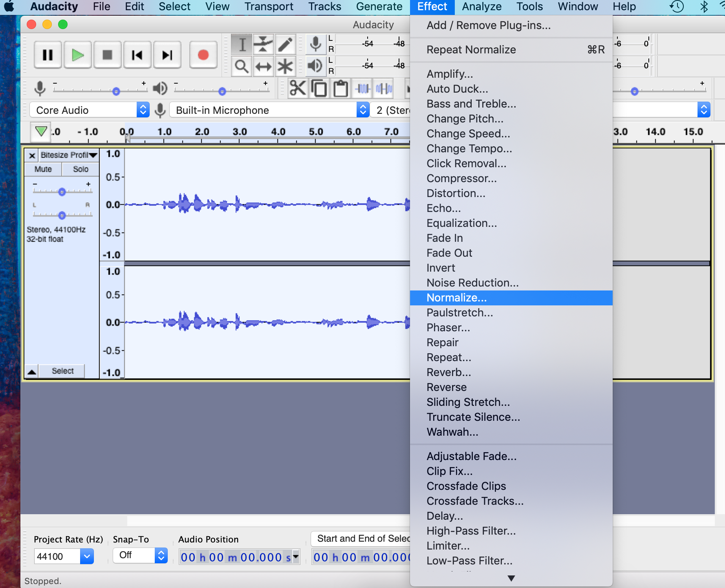Select the Time Shift tool
The width and height of the screenshot is (725, 588).
click(263, 66)
